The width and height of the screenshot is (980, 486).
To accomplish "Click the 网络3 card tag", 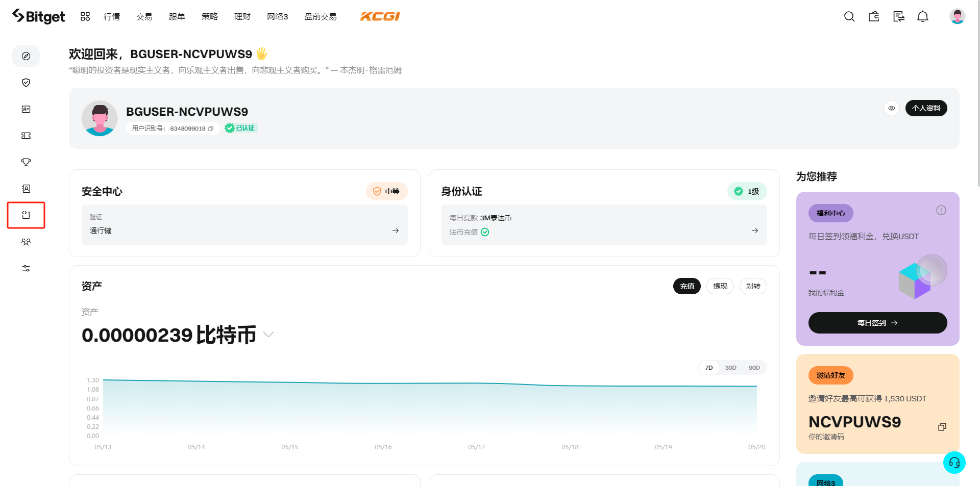I will 825,480.
